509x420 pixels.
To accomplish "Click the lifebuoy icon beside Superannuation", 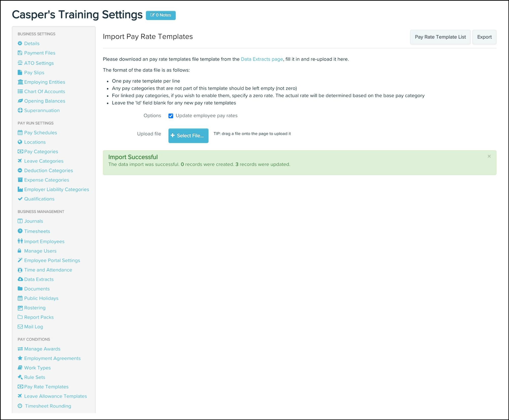I will click(x=20, y=110).
